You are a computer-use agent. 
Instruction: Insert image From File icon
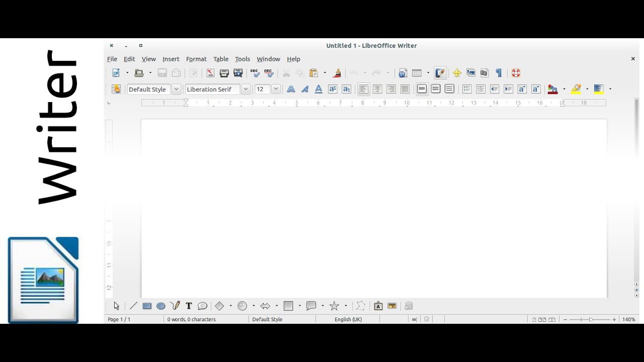pyautogui.click(x=392, y=306)
